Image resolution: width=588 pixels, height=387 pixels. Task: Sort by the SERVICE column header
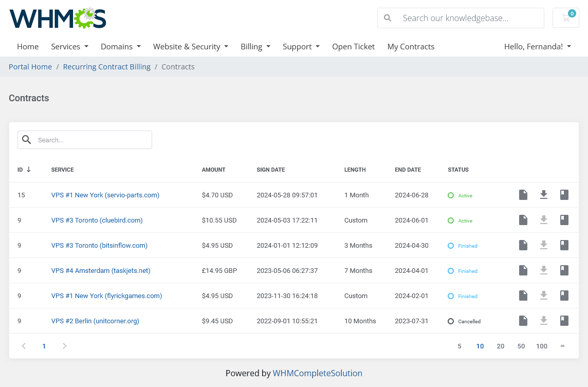pyautogui.click(x=63, y=170)
